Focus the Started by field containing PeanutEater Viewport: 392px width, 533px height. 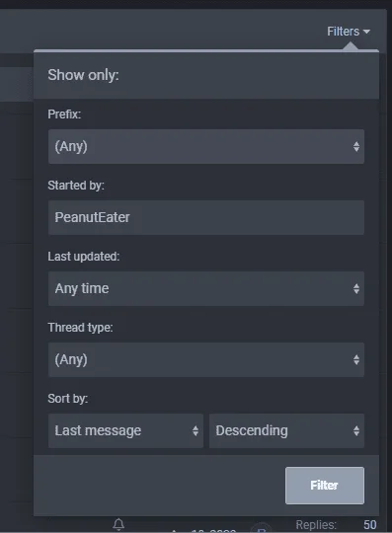click(206, 217)
